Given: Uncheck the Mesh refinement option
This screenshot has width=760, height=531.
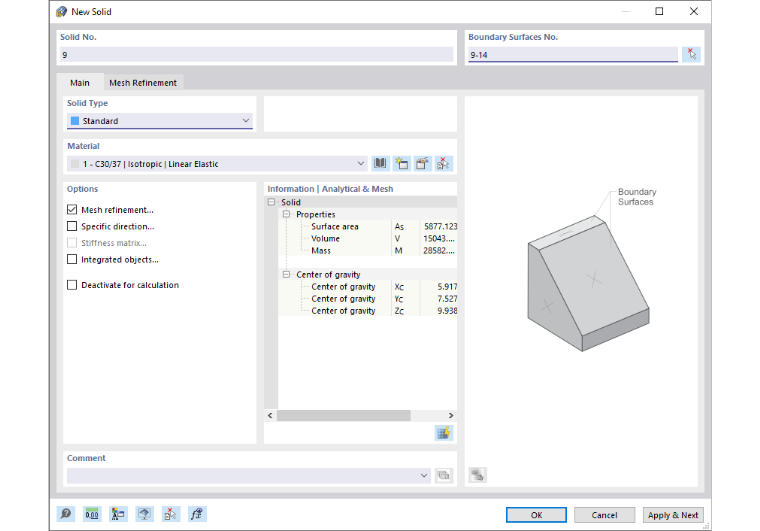Looking at the screenshot, I should pos(72,209).
